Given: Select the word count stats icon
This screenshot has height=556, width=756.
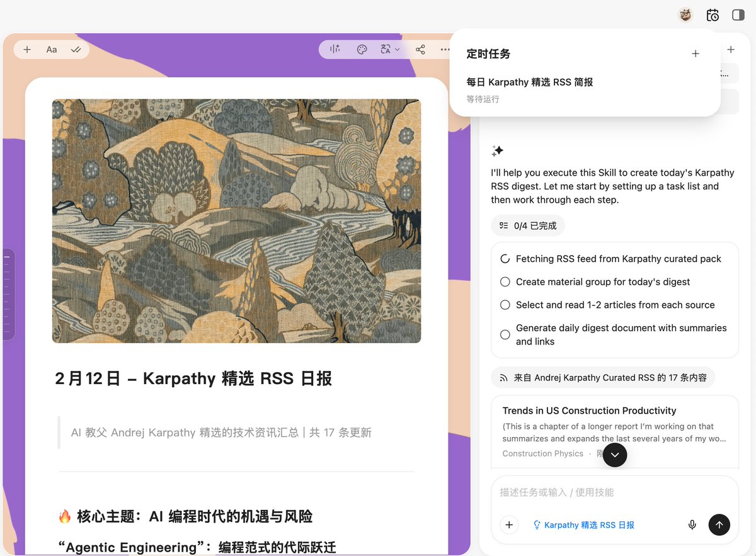Looking at the screenshot, I should (x=334, y=48).
